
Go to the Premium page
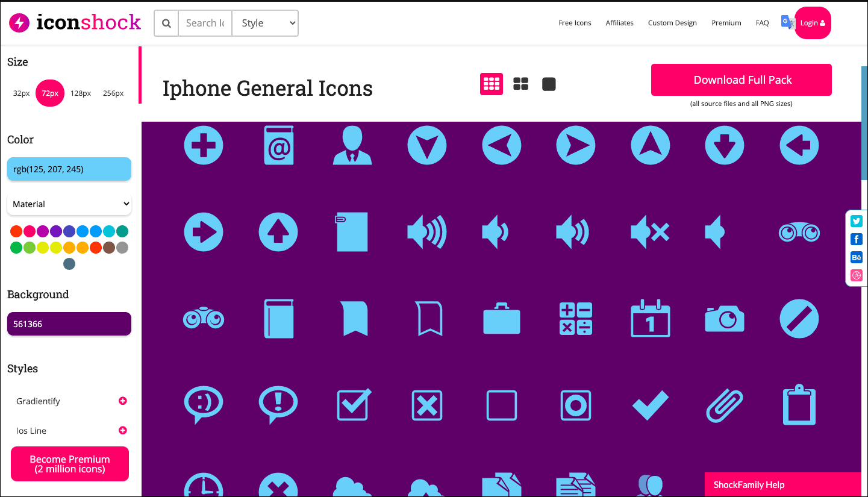click(x=726, y=22)
